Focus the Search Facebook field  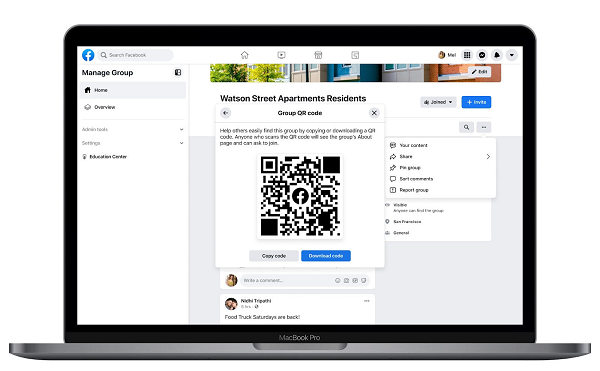pos(135,55)
